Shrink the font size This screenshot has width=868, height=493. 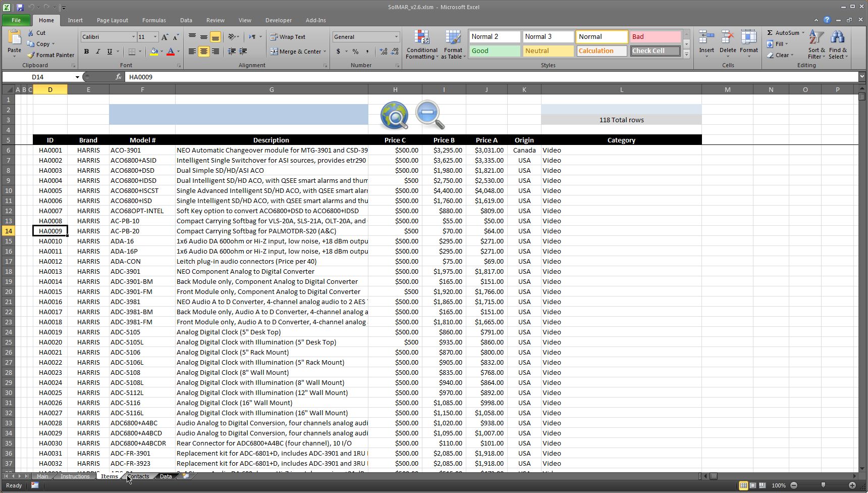click(176, 37)
